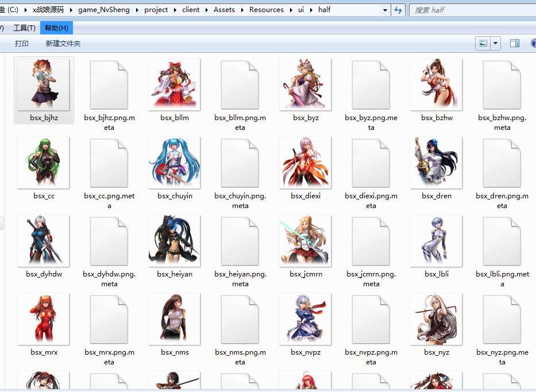Select the bsx_cc.png.meta file icon
This screenshot has height=392, width=536.
(109, 163)
